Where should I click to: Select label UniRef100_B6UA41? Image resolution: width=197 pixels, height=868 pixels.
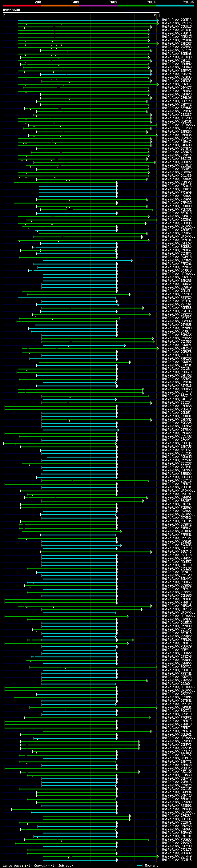(x=177, y=799)
